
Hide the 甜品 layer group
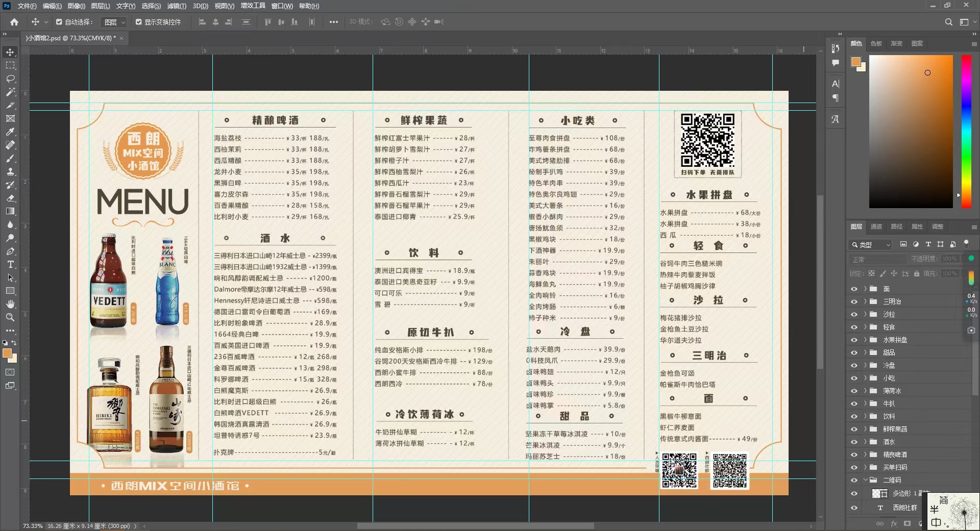[854, 352]
